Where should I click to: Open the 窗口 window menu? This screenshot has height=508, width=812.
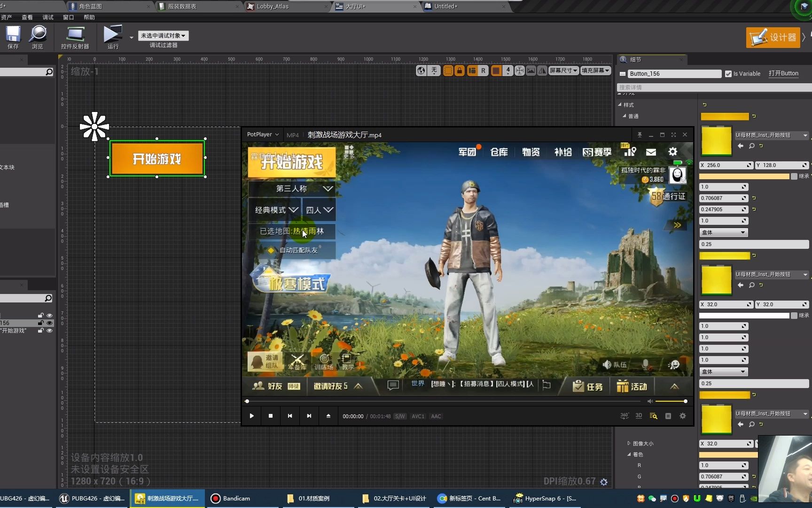69,17
